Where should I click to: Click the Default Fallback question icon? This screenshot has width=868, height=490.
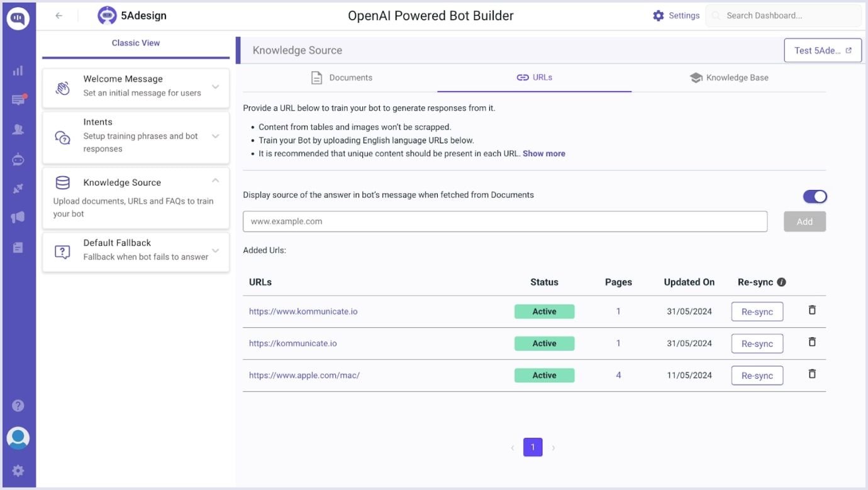(63, 252)
